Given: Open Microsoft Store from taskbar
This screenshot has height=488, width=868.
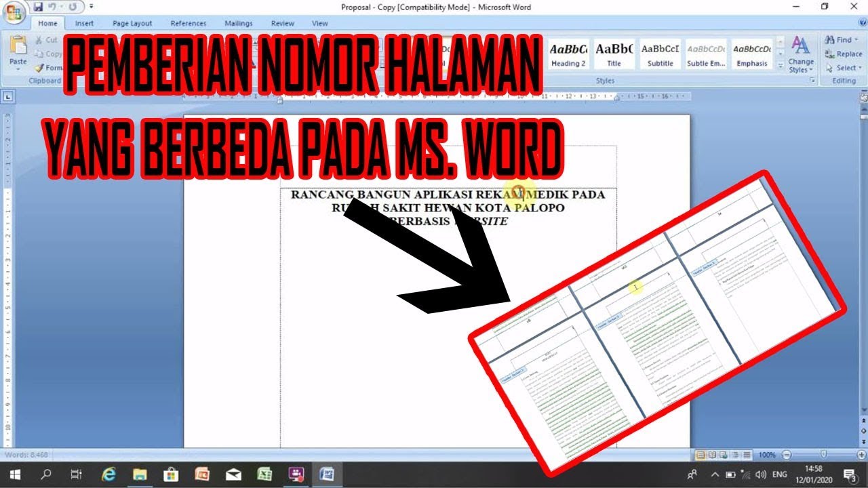Looking at the screenshot, I should (171, 474).
